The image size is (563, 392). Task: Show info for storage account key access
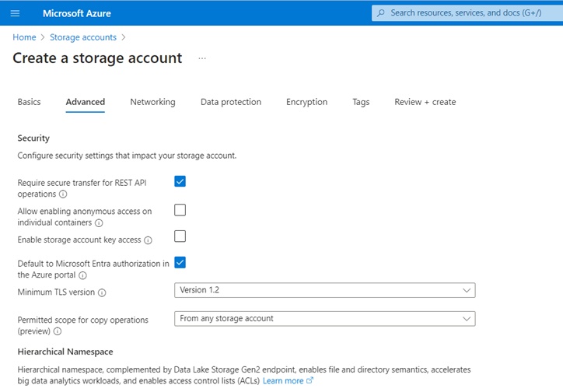pos(148,240)
